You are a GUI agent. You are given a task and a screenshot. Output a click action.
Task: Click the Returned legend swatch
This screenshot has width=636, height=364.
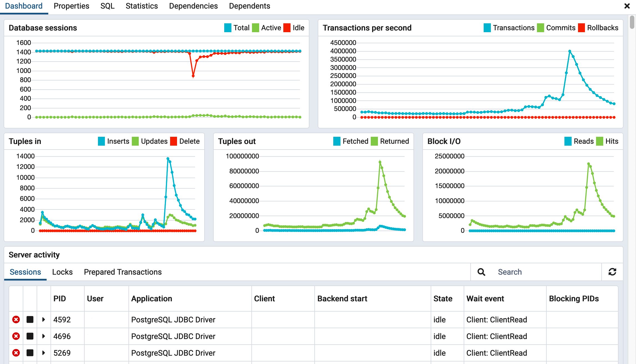(374, 141)
